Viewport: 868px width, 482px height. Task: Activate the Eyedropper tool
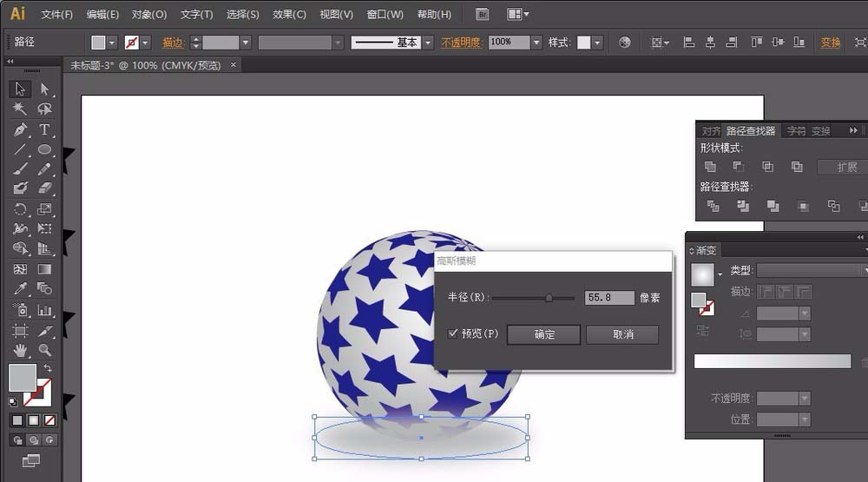tap(20, 288)
